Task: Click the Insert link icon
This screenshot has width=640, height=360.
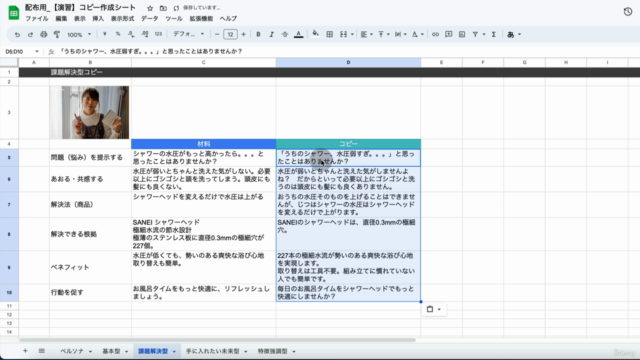Action: [x=436, y=34]
